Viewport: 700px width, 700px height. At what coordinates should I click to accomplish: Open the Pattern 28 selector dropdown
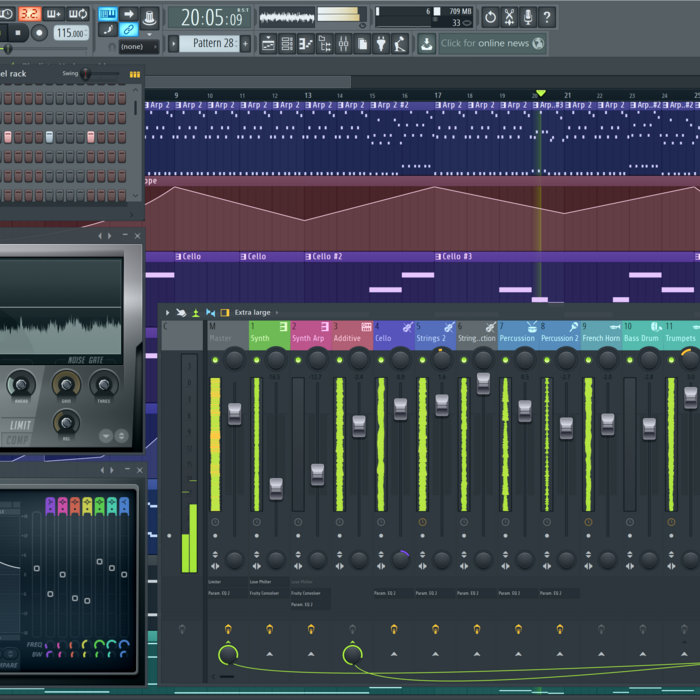click(214, 44)
